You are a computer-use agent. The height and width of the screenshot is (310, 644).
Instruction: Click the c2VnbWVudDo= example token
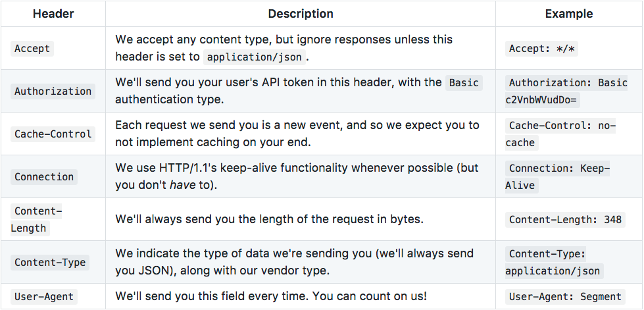543,100
